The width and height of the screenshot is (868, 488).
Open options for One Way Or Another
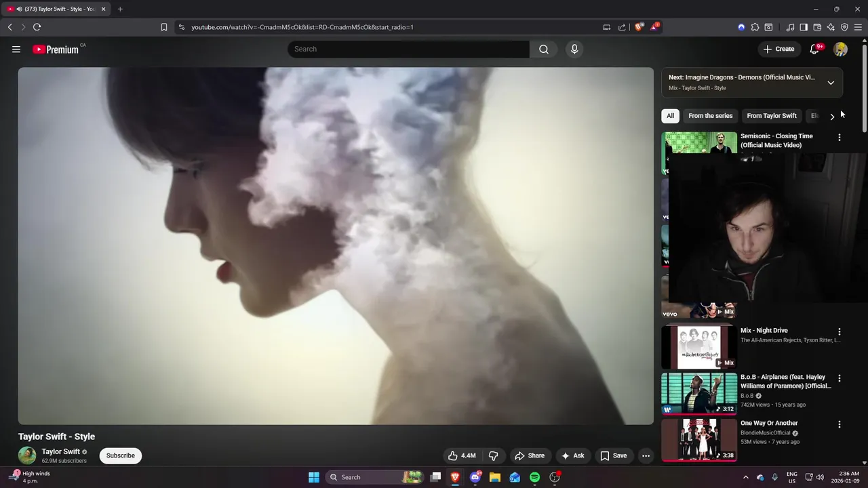click(x=839, y=424)
